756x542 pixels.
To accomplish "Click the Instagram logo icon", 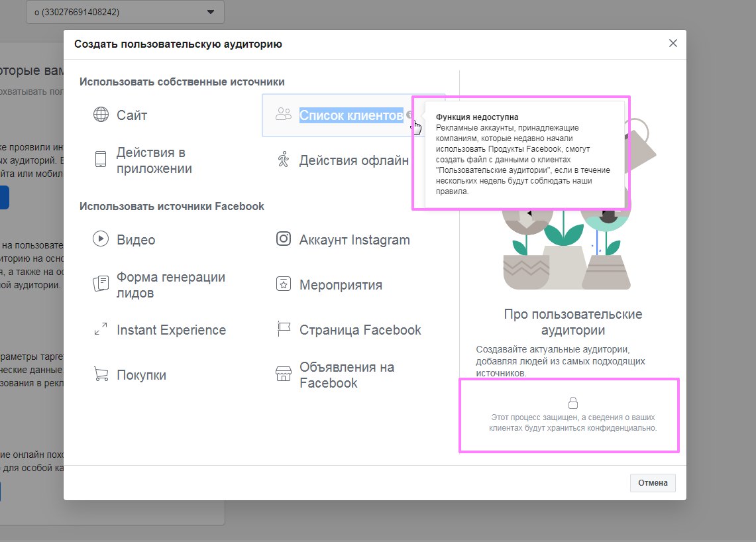I will (284, 239).
